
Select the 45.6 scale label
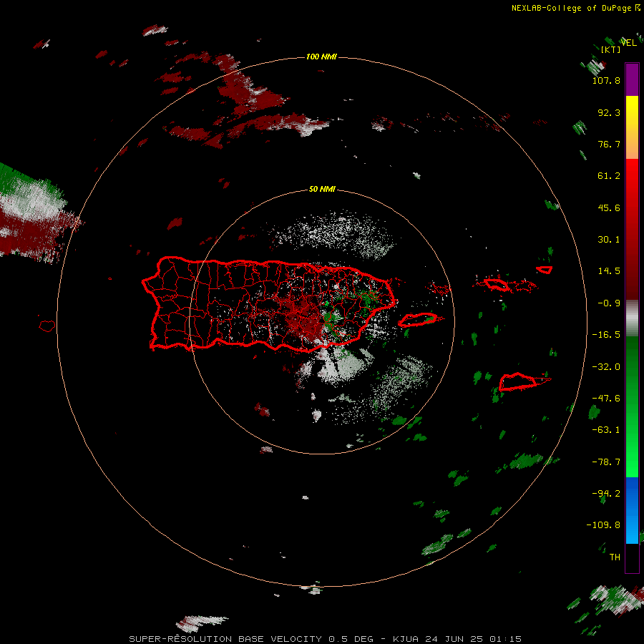(609, 208)
